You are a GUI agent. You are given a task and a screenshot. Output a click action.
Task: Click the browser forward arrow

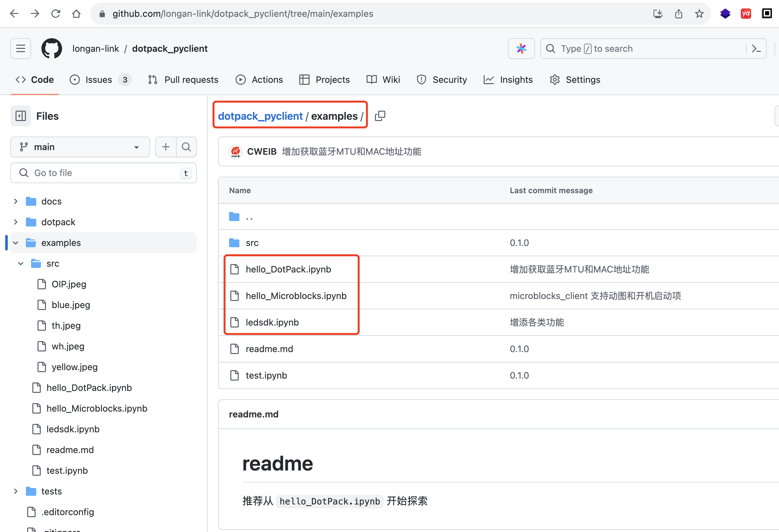tap(35, 14)
